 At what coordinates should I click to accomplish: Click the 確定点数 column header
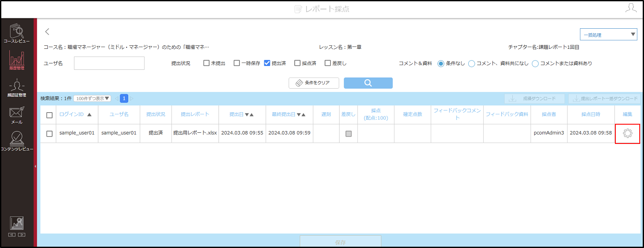[x=413, y=114]
